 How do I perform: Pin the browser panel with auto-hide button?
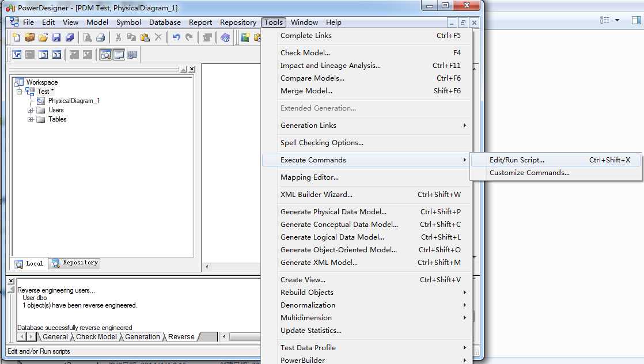184,69
